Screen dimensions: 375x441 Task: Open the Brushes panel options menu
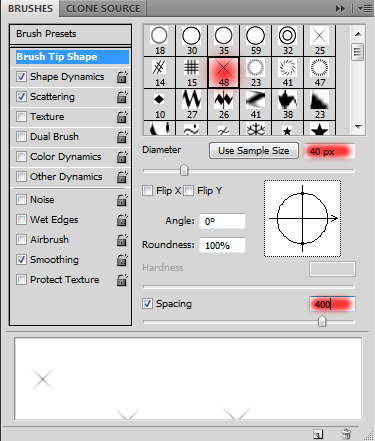coord(365,9)
